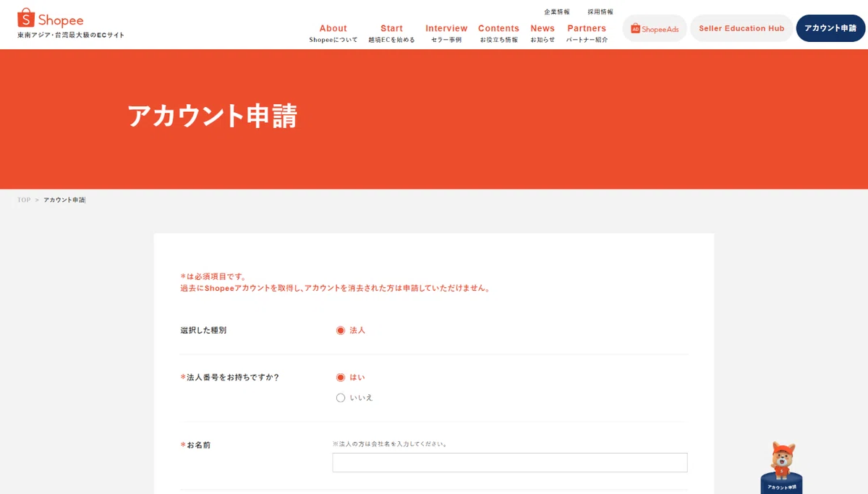The height and width of the screenshot is (494, 868).
Task: Open the ShopeeAds button
Action: (x=655, y=28)
